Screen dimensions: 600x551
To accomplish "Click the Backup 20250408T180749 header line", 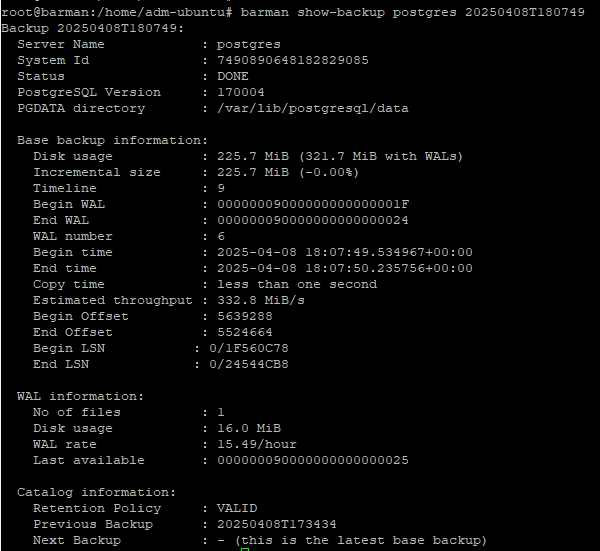I will 93,28.
